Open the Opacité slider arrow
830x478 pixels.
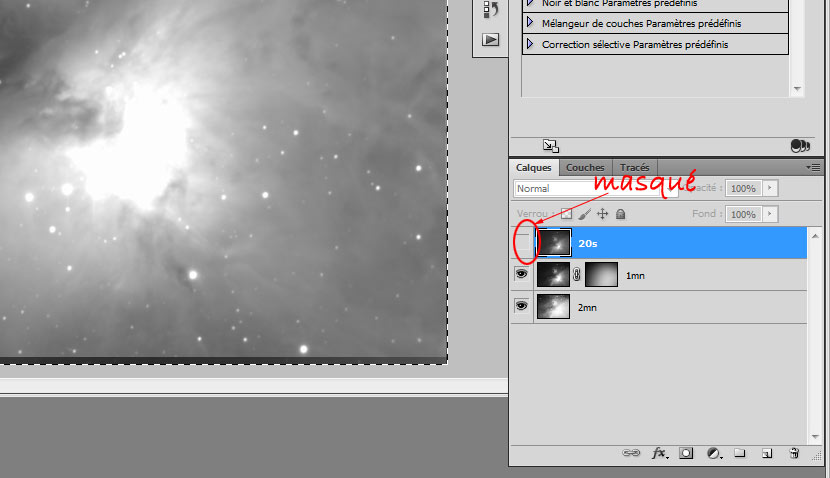coord(770,188)
